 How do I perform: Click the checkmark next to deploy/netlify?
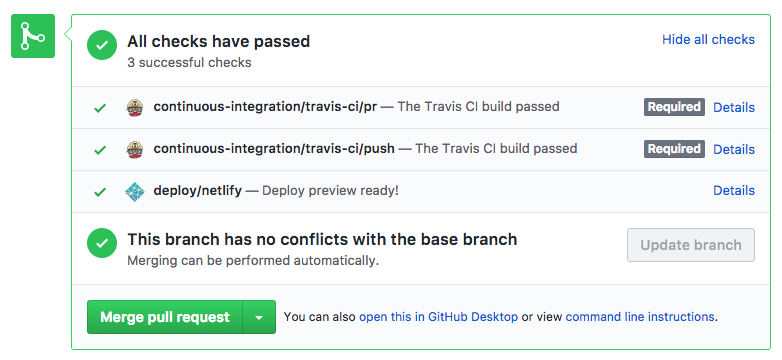(100, 191)
